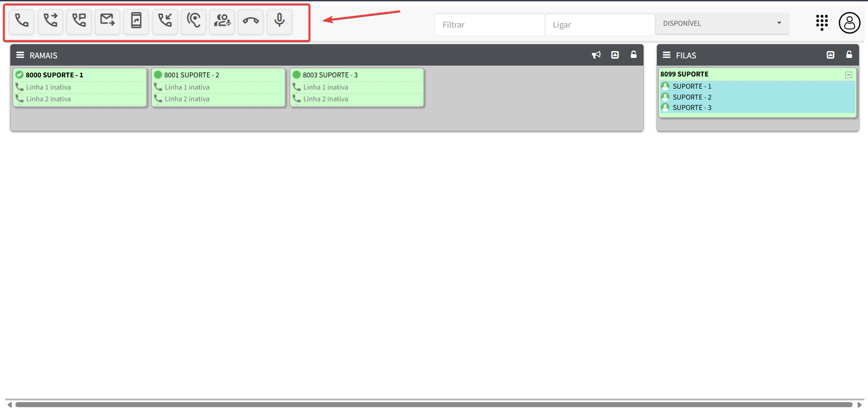Image resolution: width=868 pixels, height=413 pixels.
Task: Click the call pickup icon with incoming arrow
Action: (165, 21)
